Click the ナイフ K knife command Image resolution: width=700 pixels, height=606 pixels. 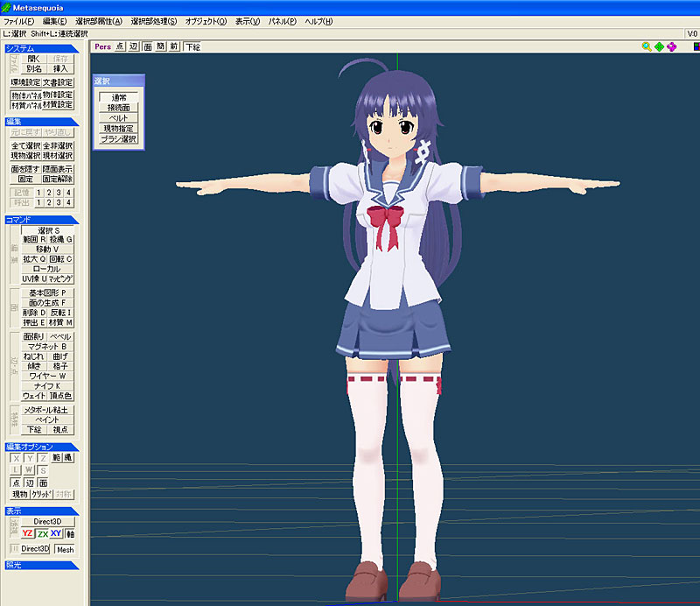tap(46, 385)
